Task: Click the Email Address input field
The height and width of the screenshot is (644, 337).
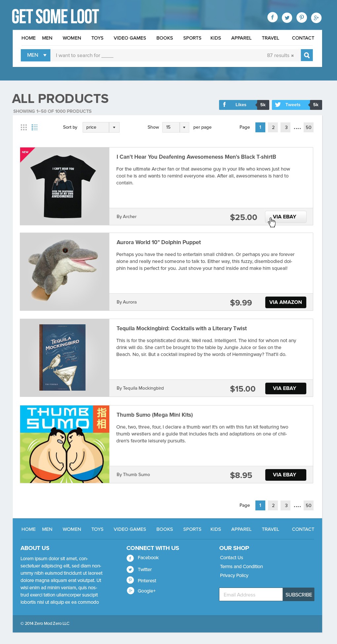Action: pos(251,595)
